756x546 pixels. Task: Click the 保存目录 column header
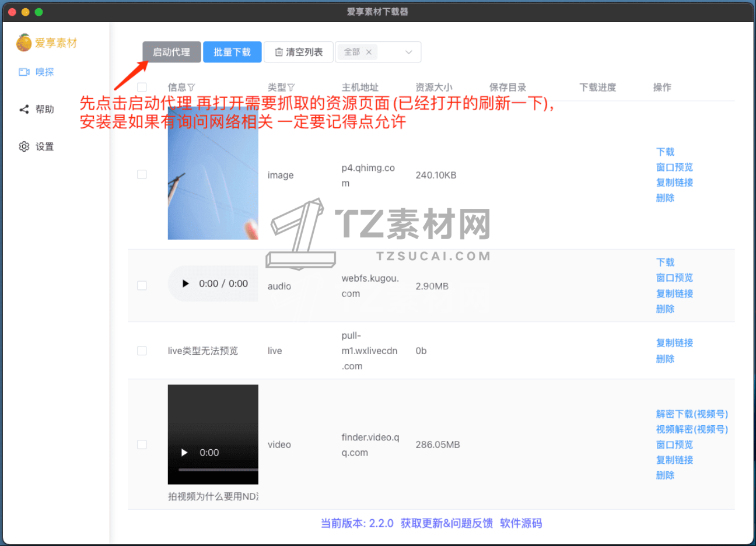(x=508, y=87)
